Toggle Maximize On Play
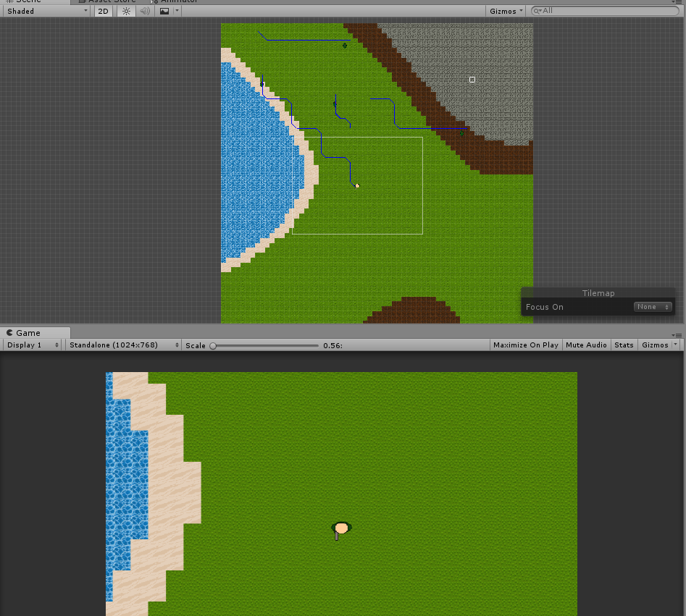686x616 pixels. tap(525, 345)
